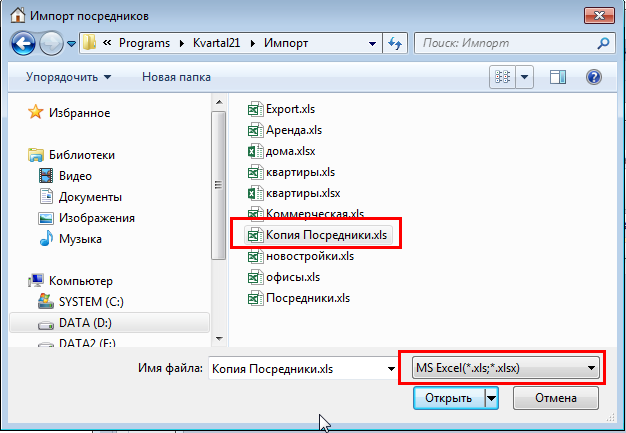Click Новая папка in the toolbar
The image size is (626, 433).
point(175,77)
